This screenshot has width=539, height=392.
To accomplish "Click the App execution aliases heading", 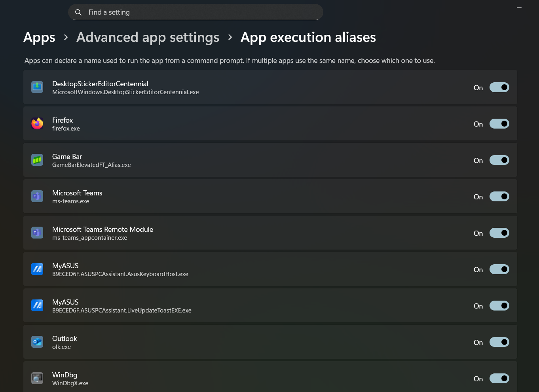I will coord(308,38).
